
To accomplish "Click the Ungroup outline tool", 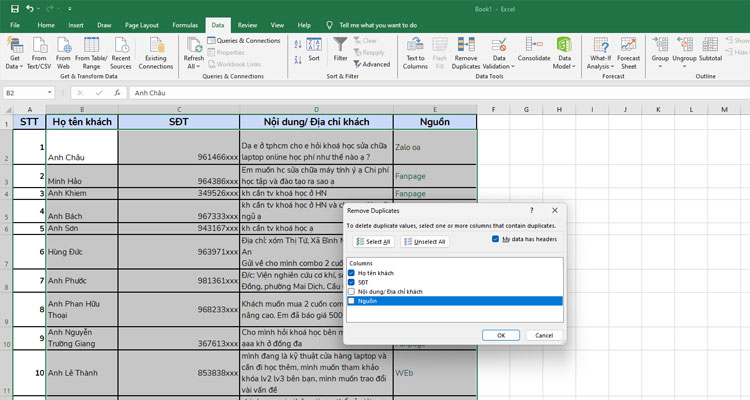I will tap(684, 53).
